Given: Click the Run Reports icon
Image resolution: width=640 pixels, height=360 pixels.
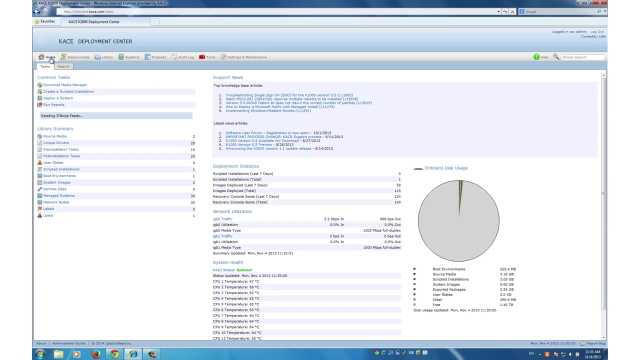Looking at the screenshot, I should point(40,104).
